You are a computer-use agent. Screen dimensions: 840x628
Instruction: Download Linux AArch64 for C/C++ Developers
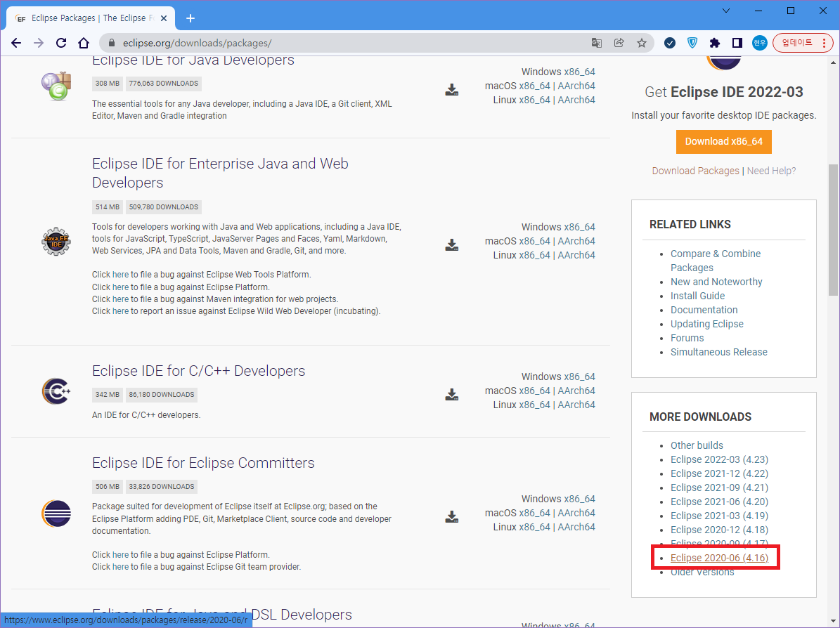576,405
